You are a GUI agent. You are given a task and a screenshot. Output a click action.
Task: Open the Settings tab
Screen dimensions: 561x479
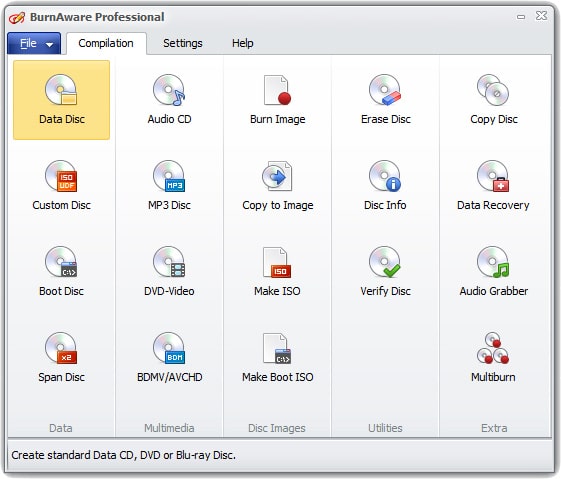point(182,43)
